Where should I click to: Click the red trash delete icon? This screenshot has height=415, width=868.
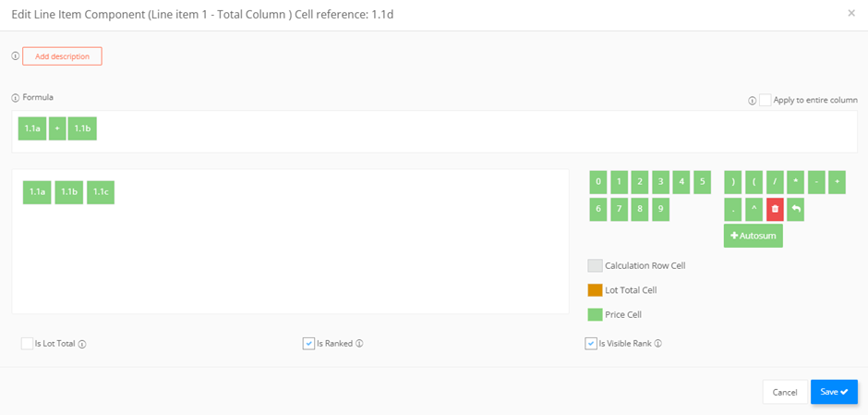(x=775, y=210)
